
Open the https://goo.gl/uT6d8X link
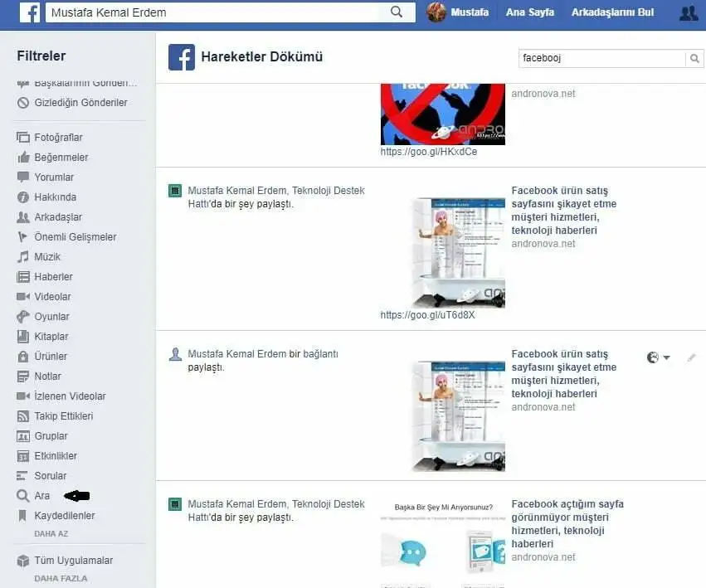click(427, 315)
